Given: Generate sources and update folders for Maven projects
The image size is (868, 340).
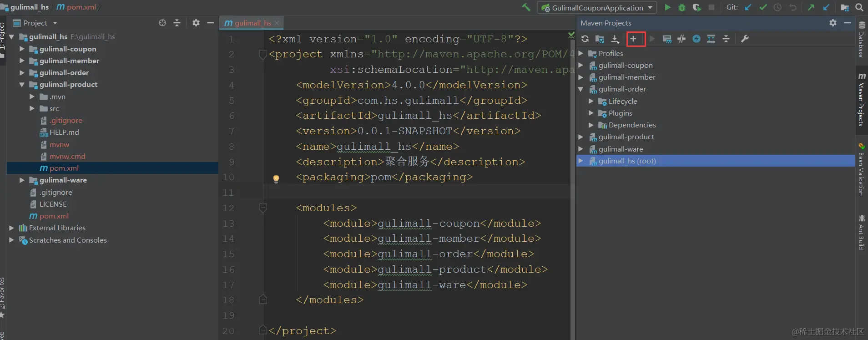Looking at the screenshot, I should point(600,39).
